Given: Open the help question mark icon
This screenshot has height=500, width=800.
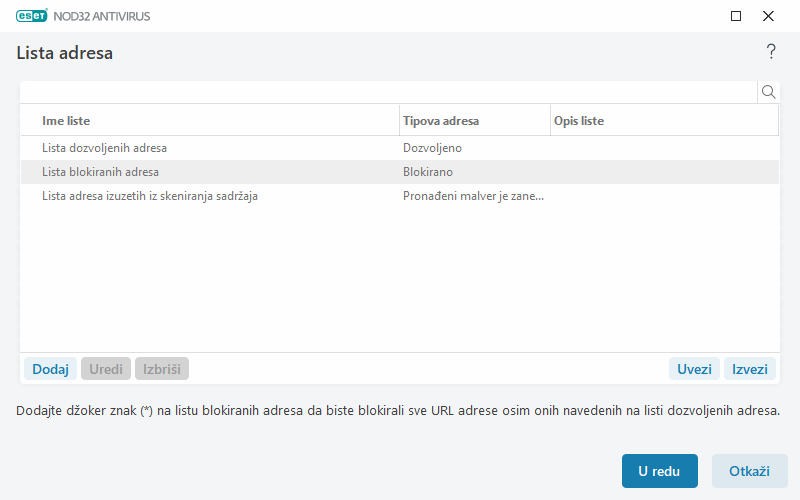Looking at the screenshot, I should (x=771, y=52).
